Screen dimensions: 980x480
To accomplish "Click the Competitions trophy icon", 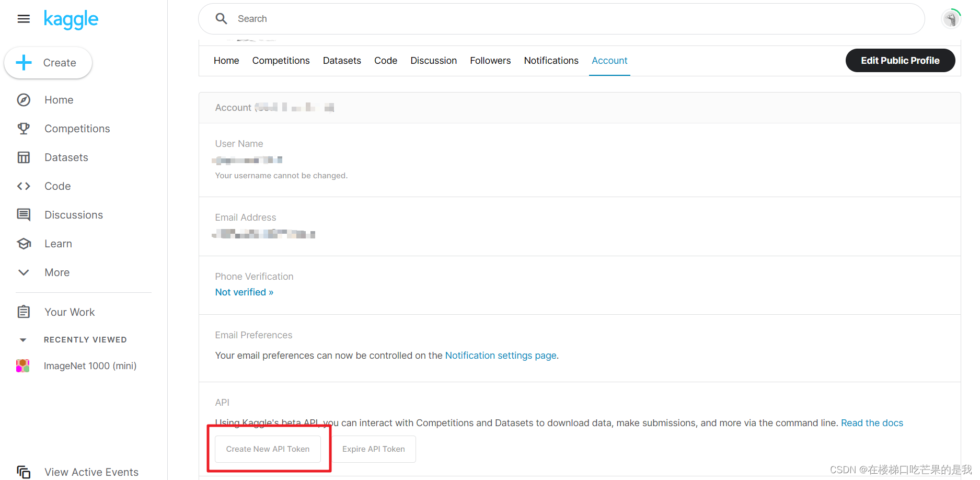I will (24, 129).
